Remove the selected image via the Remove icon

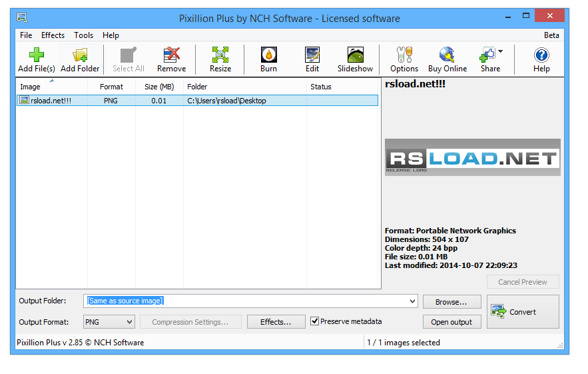(x=171, y=55)
